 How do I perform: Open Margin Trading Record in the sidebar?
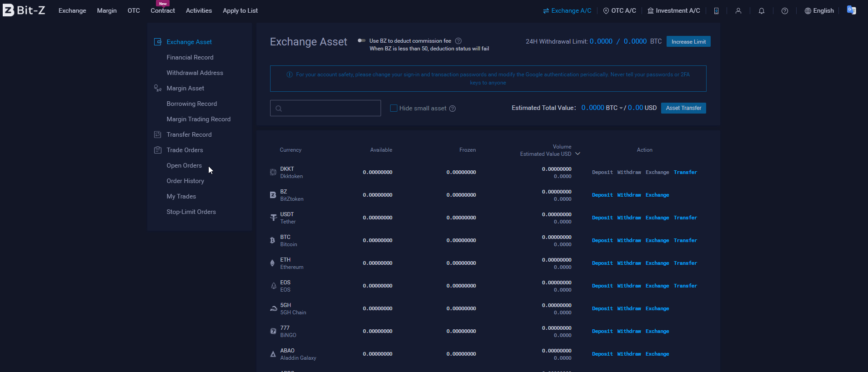click(x=198, y=119)
